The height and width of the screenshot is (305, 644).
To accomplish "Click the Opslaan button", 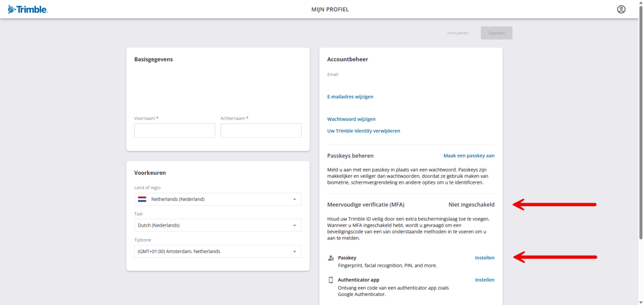I will point(496,33).
